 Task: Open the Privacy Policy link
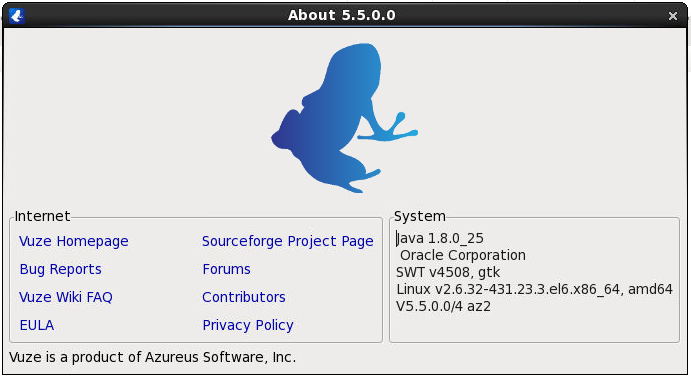[248, 325]
